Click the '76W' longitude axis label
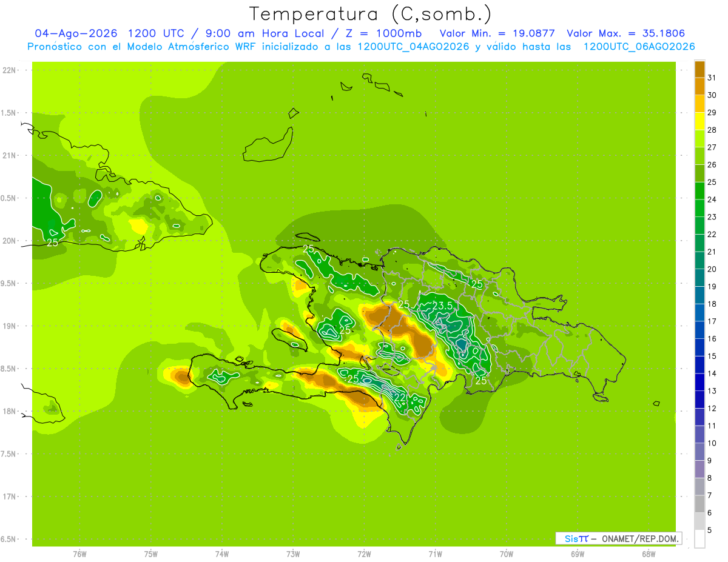 79,554
